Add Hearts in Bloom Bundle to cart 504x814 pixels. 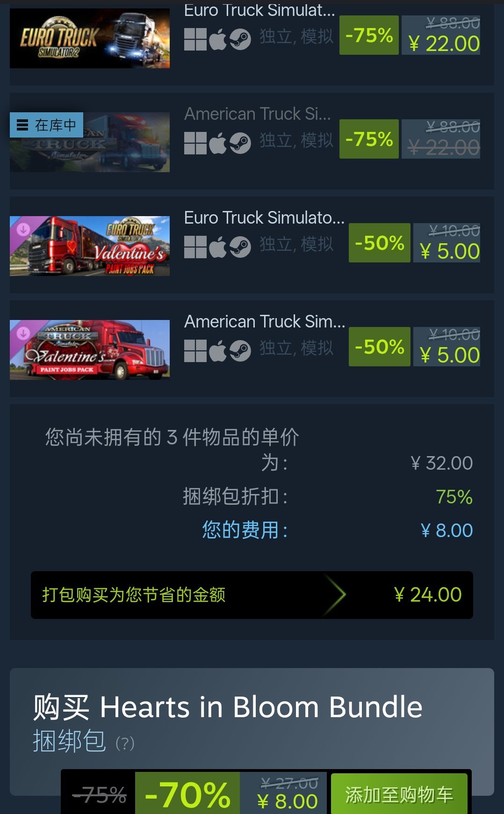tap(399, 794)
